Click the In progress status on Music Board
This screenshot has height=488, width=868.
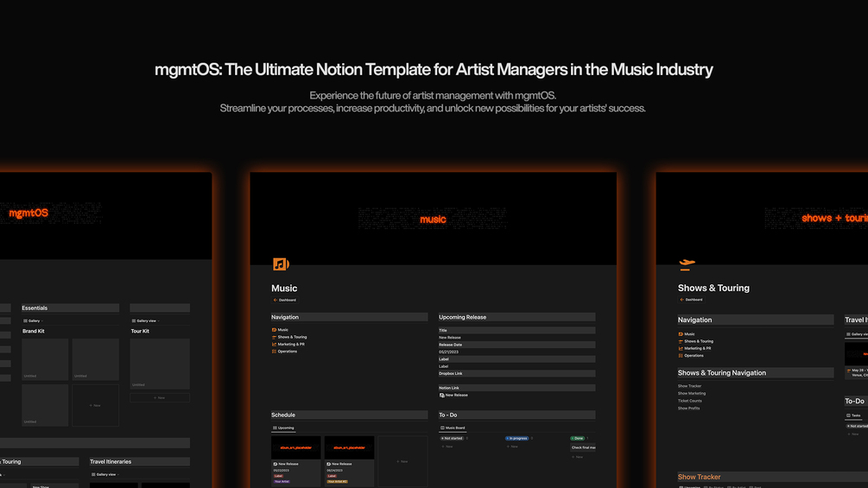point(516,438)
